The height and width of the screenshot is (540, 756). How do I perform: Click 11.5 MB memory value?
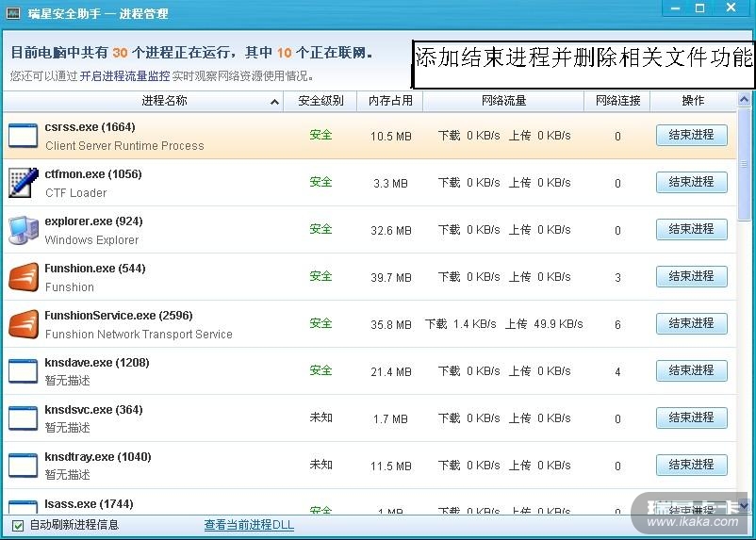(391, 466)
